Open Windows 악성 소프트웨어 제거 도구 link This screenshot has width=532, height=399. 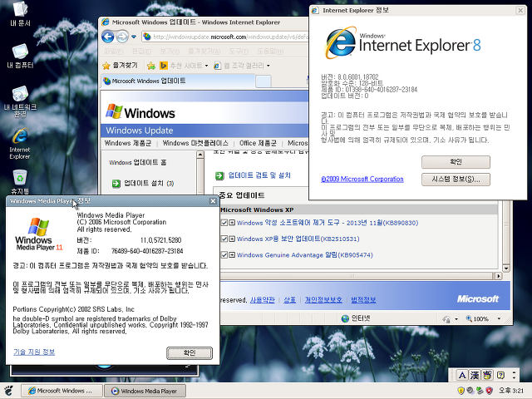pos(328,223)
